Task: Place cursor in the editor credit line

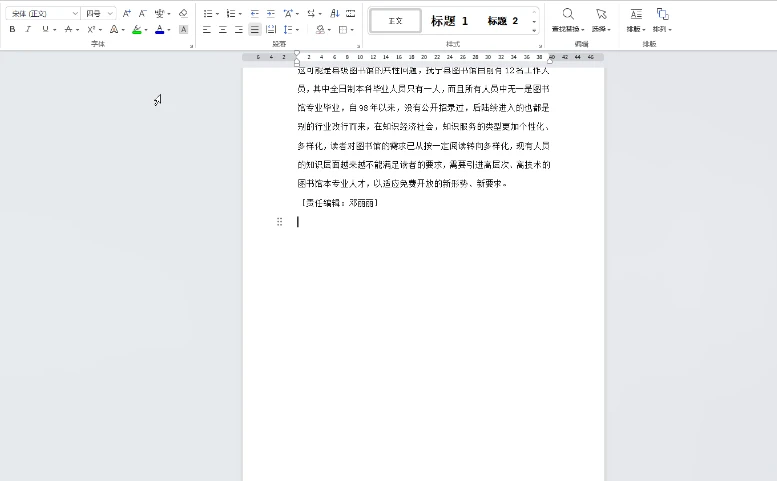Action: pos(339,203)
